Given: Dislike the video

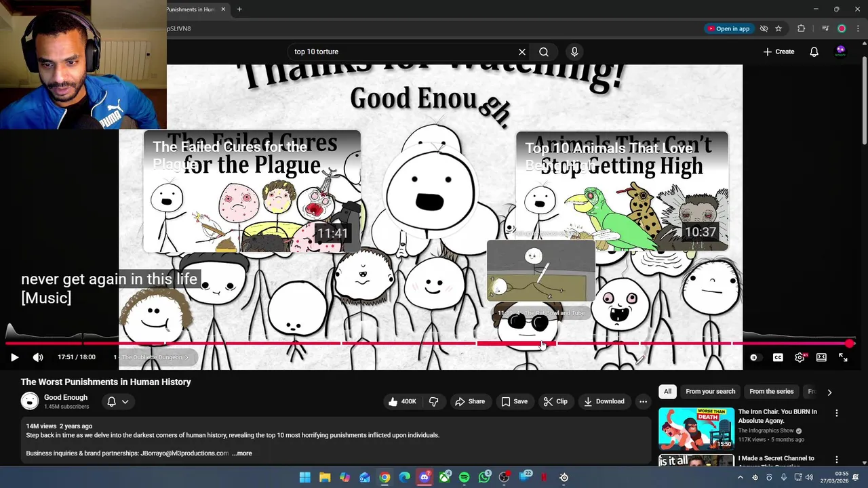Looking at the screenshot, I should [433, 401].
